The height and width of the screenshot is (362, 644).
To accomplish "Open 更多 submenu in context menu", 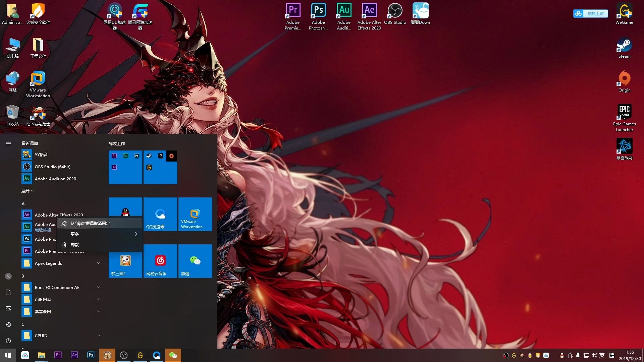I will tap(100, 234).
